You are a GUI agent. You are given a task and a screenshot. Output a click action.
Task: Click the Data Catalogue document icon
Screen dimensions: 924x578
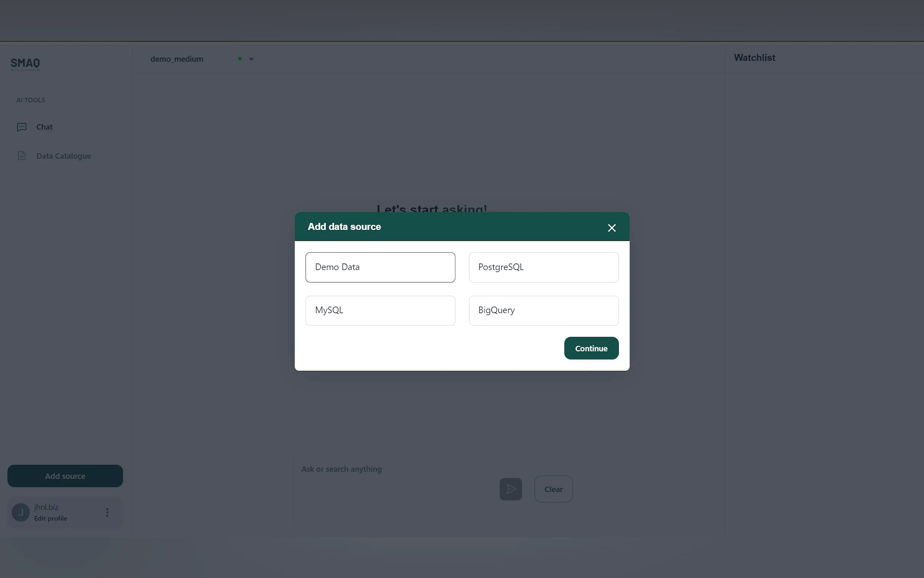point(22,155)
